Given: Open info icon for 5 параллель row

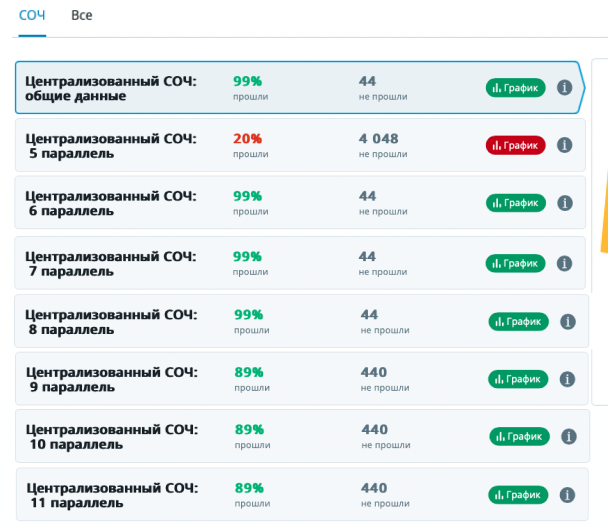Looking at the screenshot, I should coord(564,146).
